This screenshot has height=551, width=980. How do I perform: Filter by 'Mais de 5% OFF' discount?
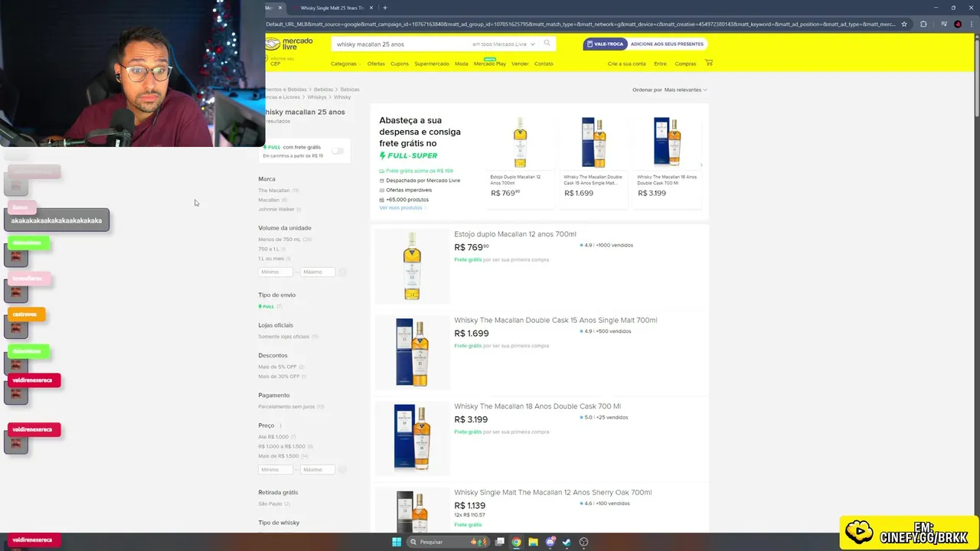tap(277, 367)
